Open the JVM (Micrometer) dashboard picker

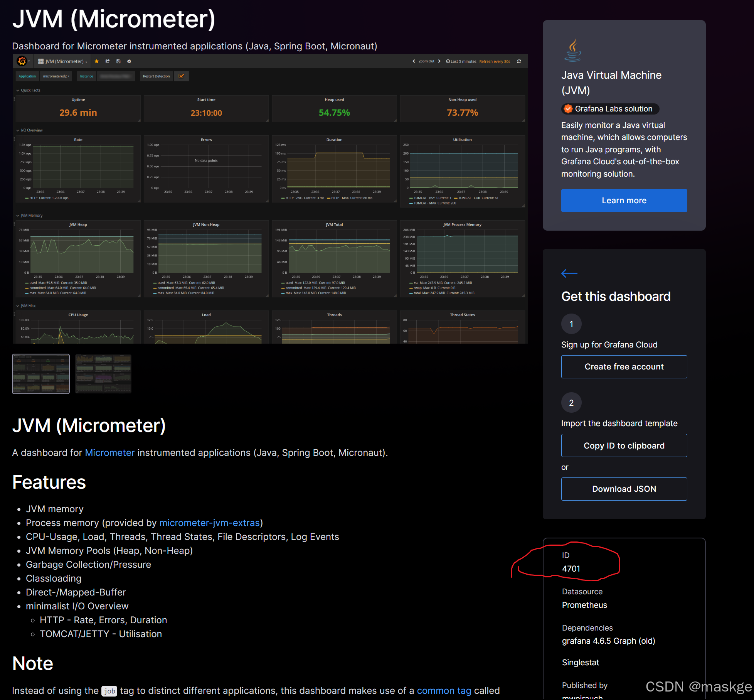64,61
